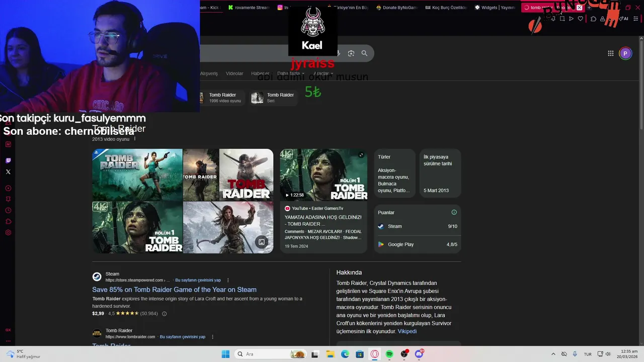Switch to rovamente Stream browser tab
The width and height of the screenshot is (644, 362).
[249, 8]
